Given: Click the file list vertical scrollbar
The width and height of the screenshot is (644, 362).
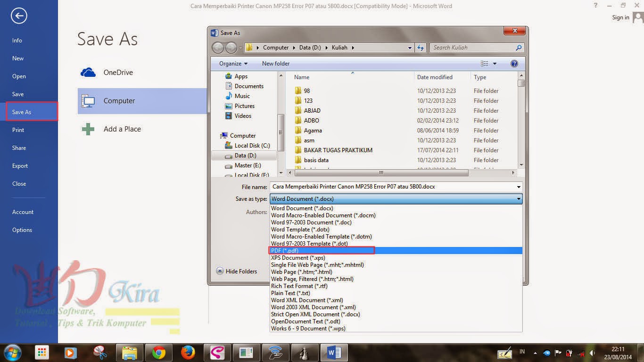Looking at the screenshot, I should coord(521,120).
